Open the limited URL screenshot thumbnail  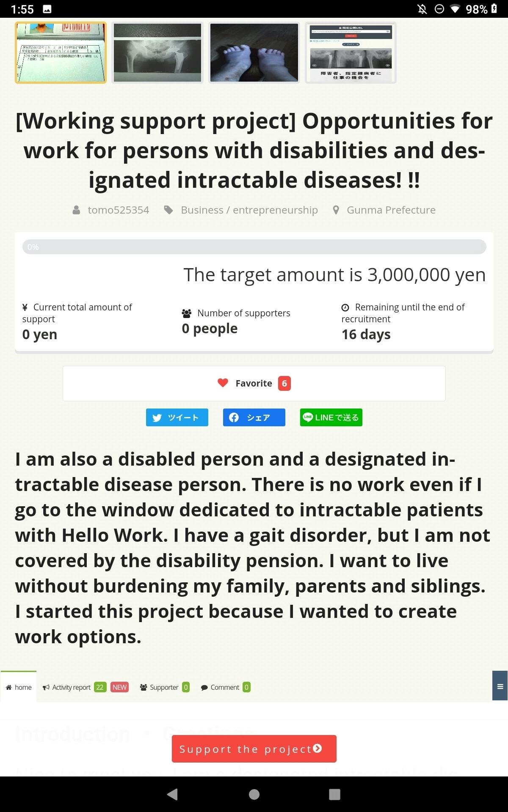pos(351,53)
